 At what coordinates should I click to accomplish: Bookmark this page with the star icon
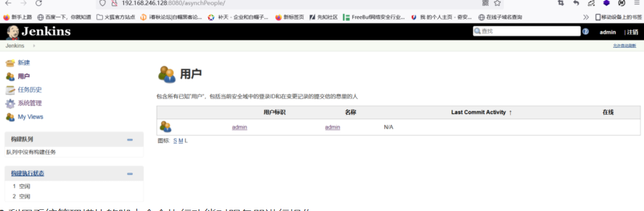(x=497, y=3)
